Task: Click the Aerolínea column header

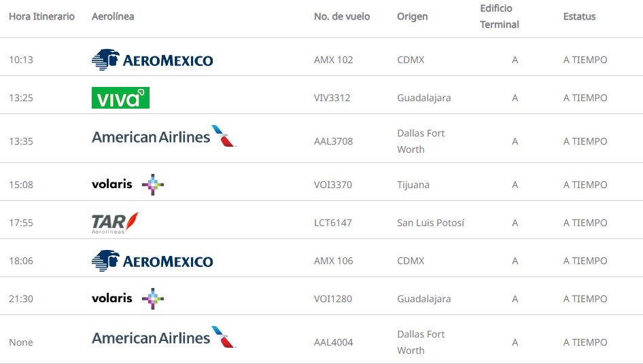Action: pos(113,16)
